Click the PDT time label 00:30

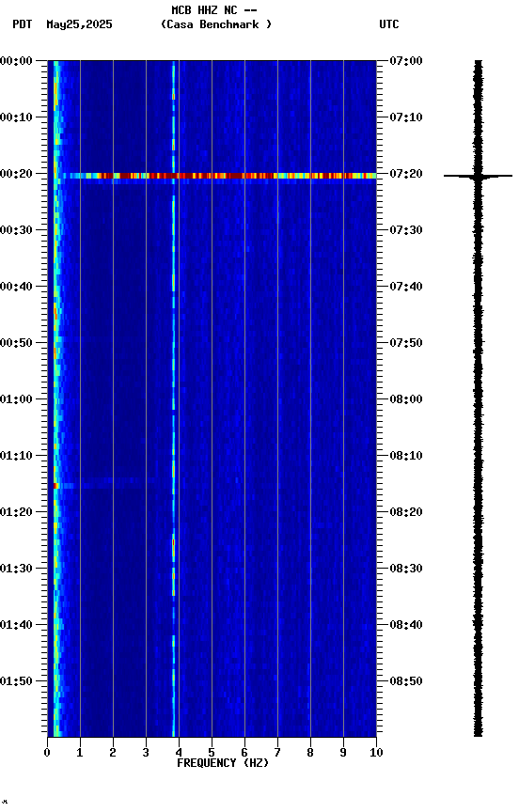(x=16, y=230)
